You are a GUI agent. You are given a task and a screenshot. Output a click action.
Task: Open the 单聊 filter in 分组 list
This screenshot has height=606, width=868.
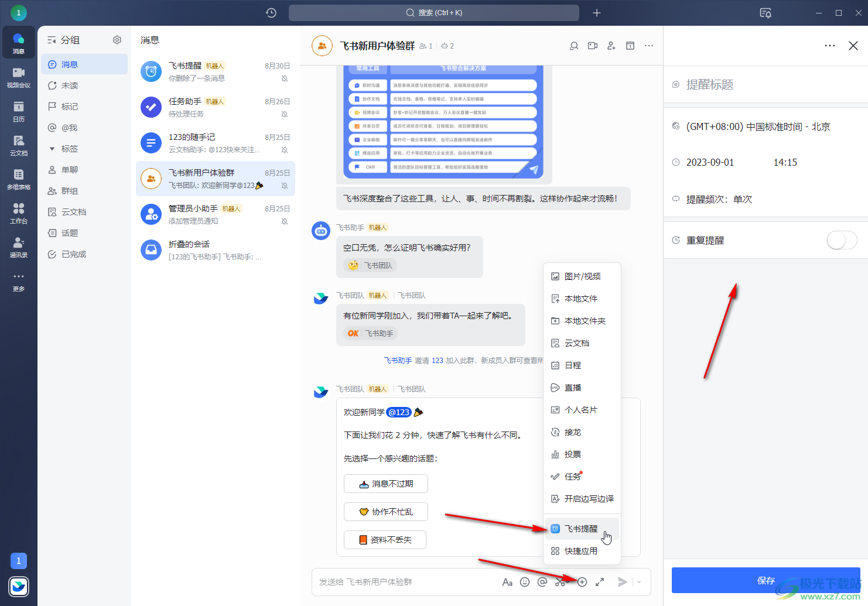84,170
